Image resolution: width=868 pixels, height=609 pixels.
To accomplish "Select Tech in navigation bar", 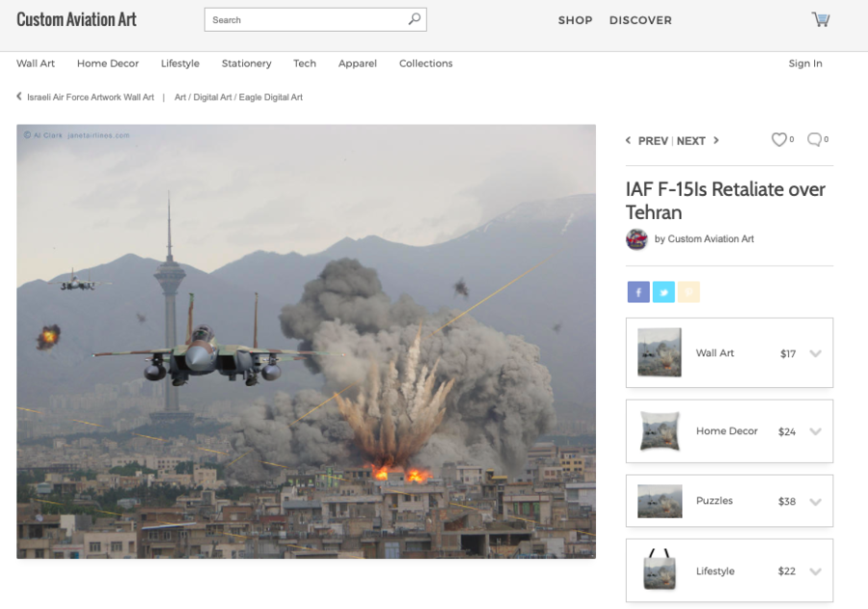I will pyautogui.click(x=305, y=63).
